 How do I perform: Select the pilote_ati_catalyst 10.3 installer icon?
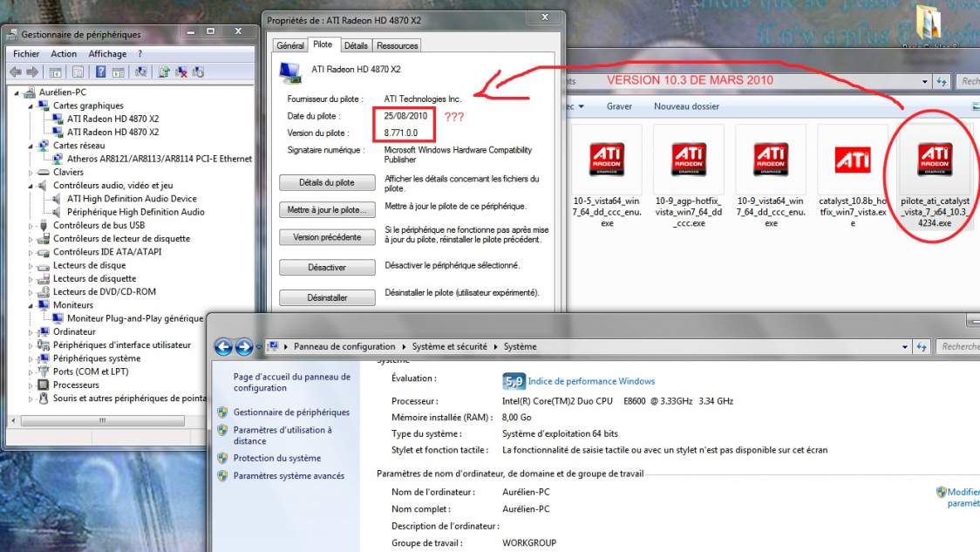pyautogui.click(x=935, y=160)
